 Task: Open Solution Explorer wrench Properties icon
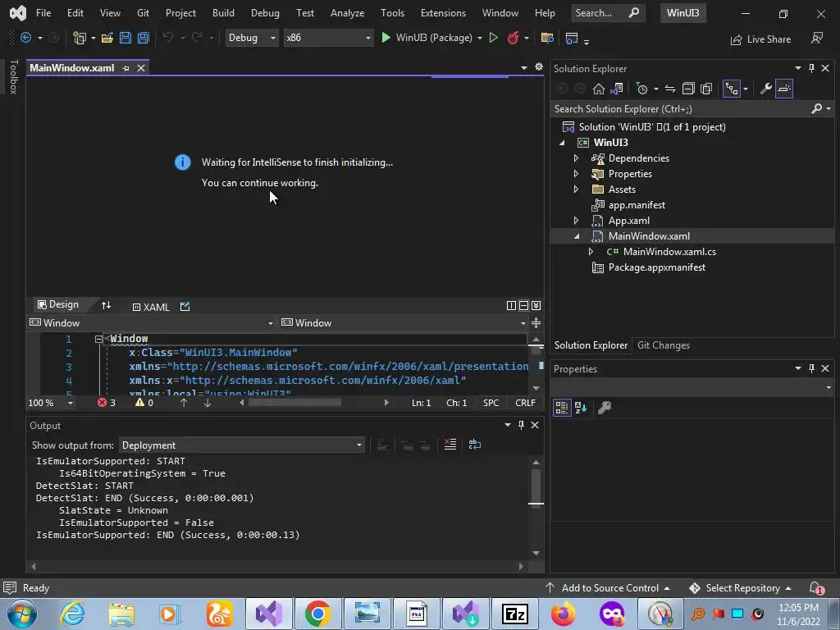coord(765,89)
